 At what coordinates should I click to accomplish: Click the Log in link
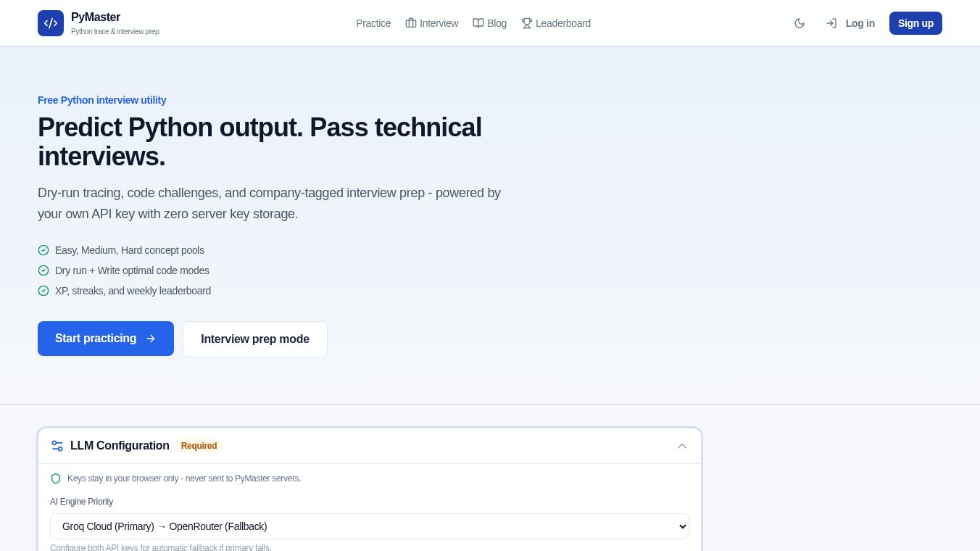pyautogui.click(x=850, y=23)
